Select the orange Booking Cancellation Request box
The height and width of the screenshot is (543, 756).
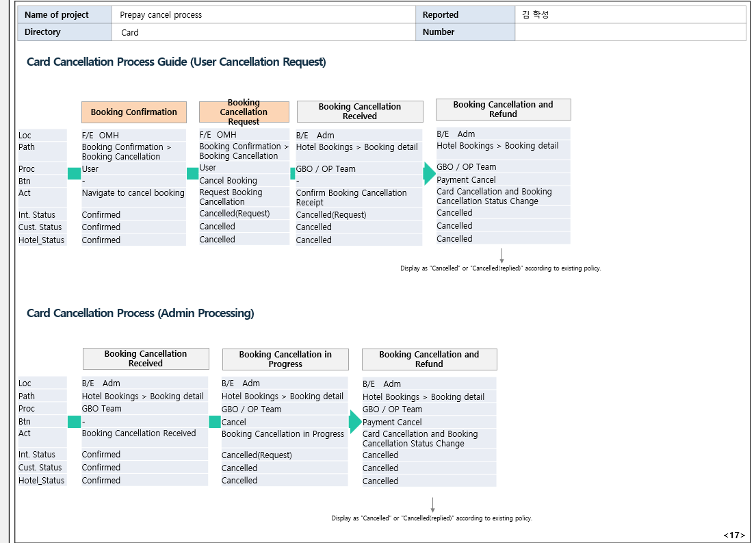point(244,112)
